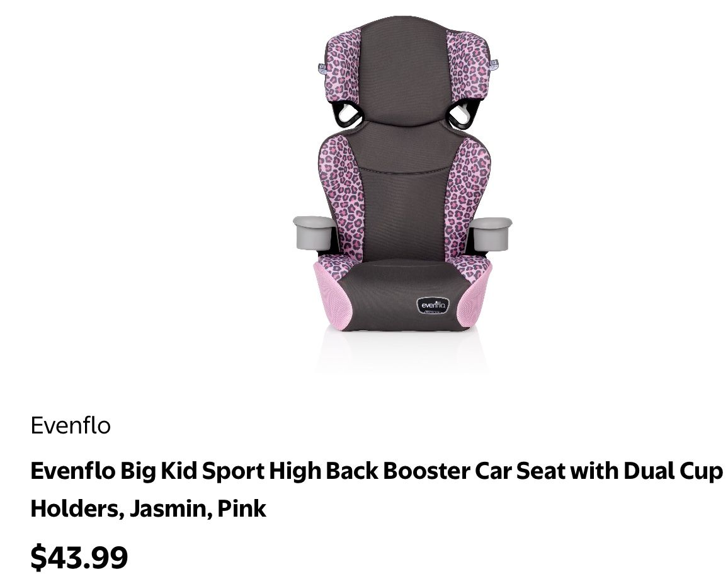Click the dark gray headrest center panel
Viewport: 728px width, 574px height.
click(404, 70)
